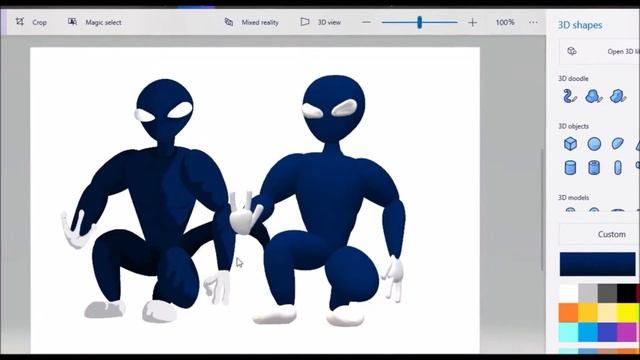Click the canvas vertical scrollbar
This screenshot has width=640, height=360.
click(542, 209)
